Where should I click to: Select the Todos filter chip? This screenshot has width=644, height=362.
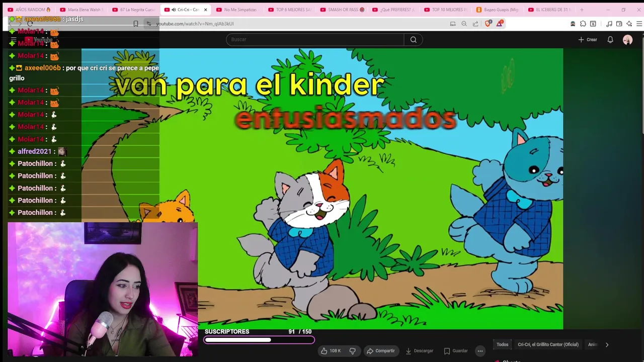(x=503, y=344)
